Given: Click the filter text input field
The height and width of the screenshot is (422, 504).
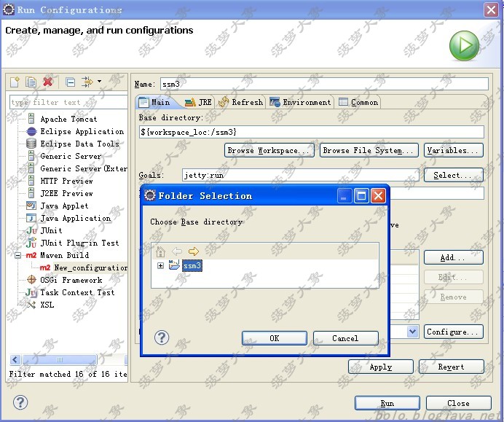Looking at the screenshot, I should pos(68,102).
